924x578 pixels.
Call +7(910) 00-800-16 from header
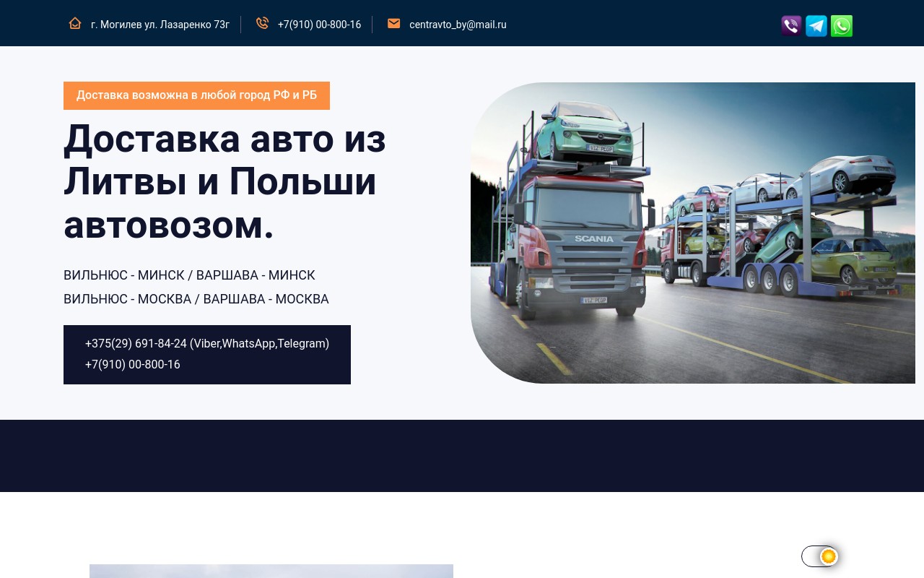point(319,25)
